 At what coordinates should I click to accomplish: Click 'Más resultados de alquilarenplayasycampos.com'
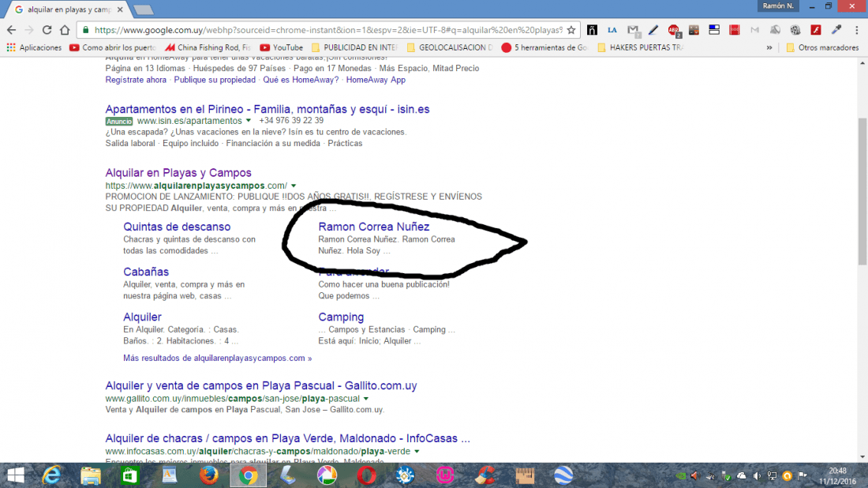(217, 358)
